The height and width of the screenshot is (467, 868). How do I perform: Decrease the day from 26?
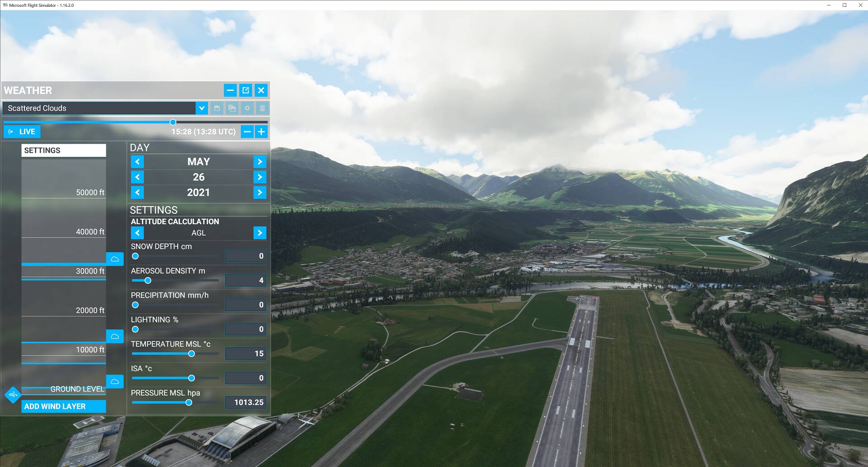[137, 177]
